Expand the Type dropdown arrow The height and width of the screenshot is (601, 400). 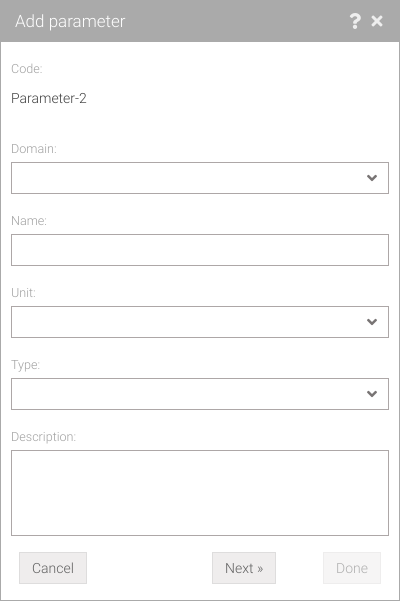click(372, 394)
